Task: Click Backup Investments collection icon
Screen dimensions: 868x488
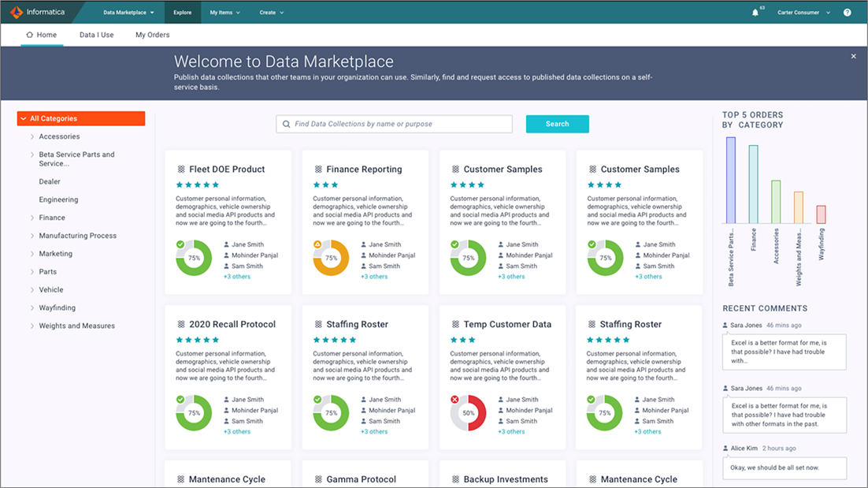Action: pyautogui.click(x=455, y=479)
